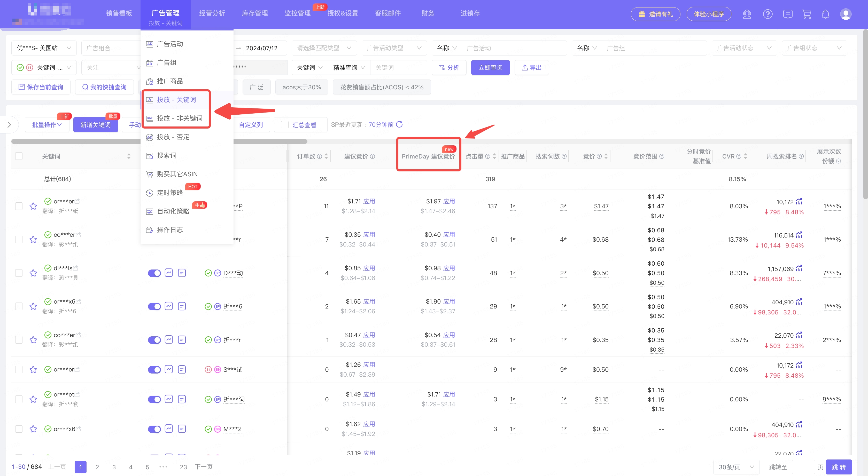Open the 经营分析 top navigation tab
The height and width of the screenshot is (476, 868).
click(x=212, y=13)
